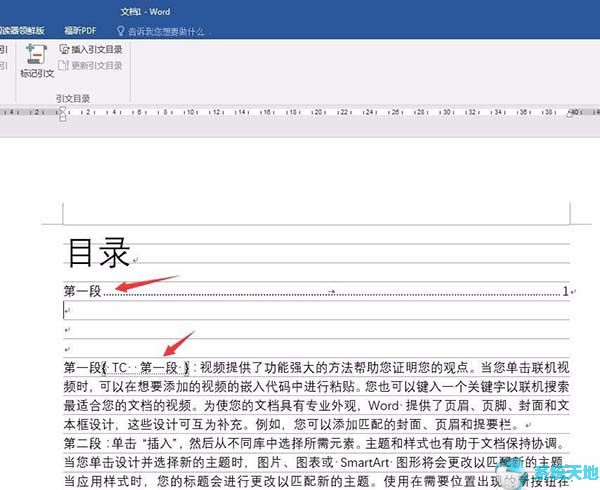Click the grayed Update Table (更新引文目录) button

(x=96, y=65)
